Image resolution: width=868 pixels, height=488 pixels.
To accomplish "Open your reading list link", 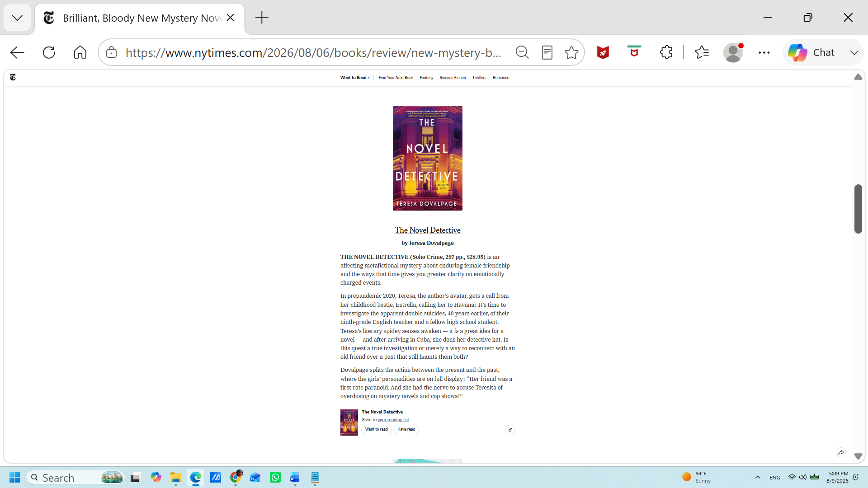I will point(393,420).
